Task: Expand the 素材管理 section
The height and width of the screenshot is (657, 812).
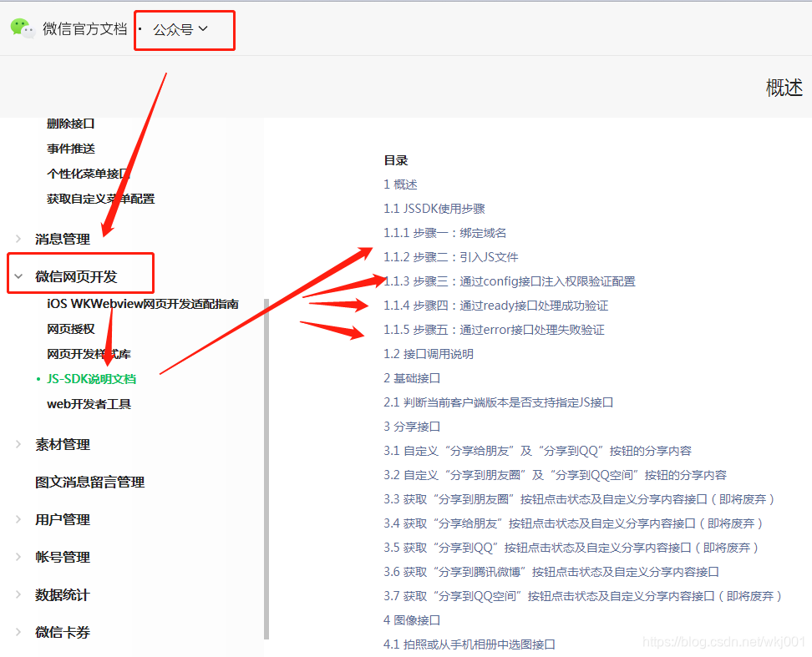Action: (62, 444)
